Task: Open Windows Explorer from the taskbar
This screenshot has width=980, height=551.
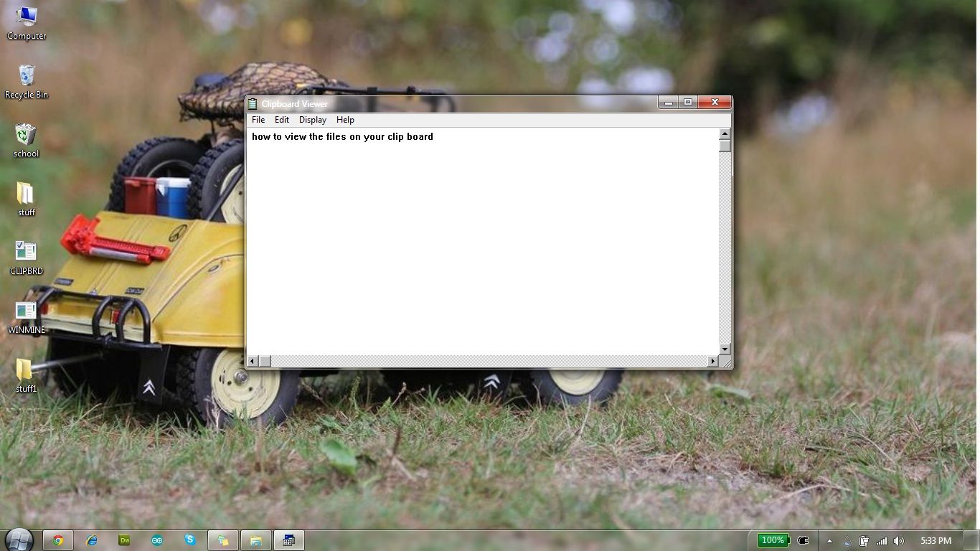Action: 256,540
